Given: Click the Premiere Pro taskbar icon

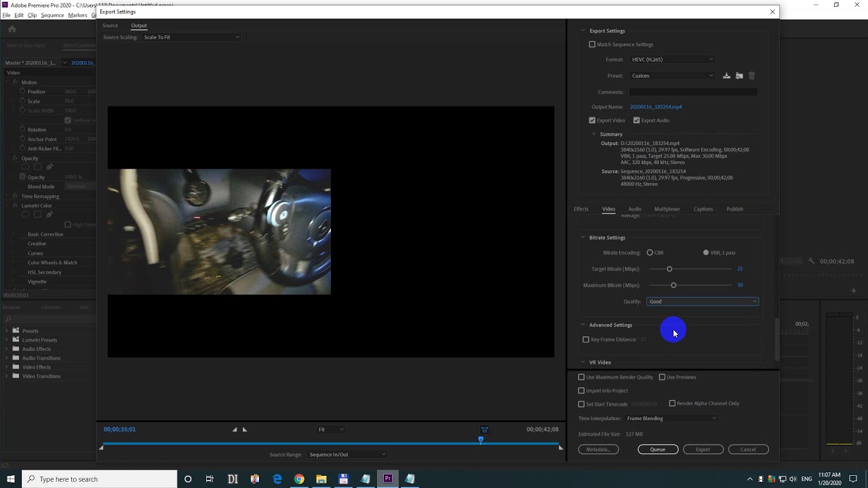Looking at the screenshot, I should tap(388, 479).
